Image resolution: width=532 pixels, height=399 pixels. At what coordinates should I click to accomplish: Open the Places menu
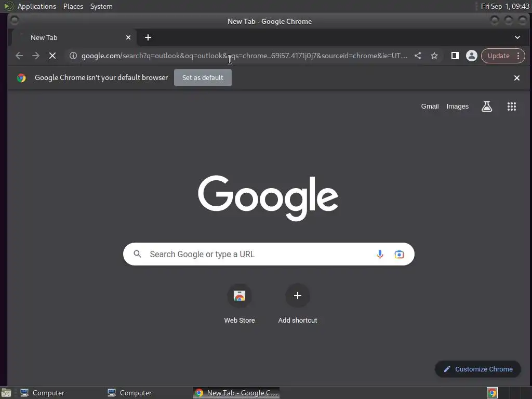(73, 6)
